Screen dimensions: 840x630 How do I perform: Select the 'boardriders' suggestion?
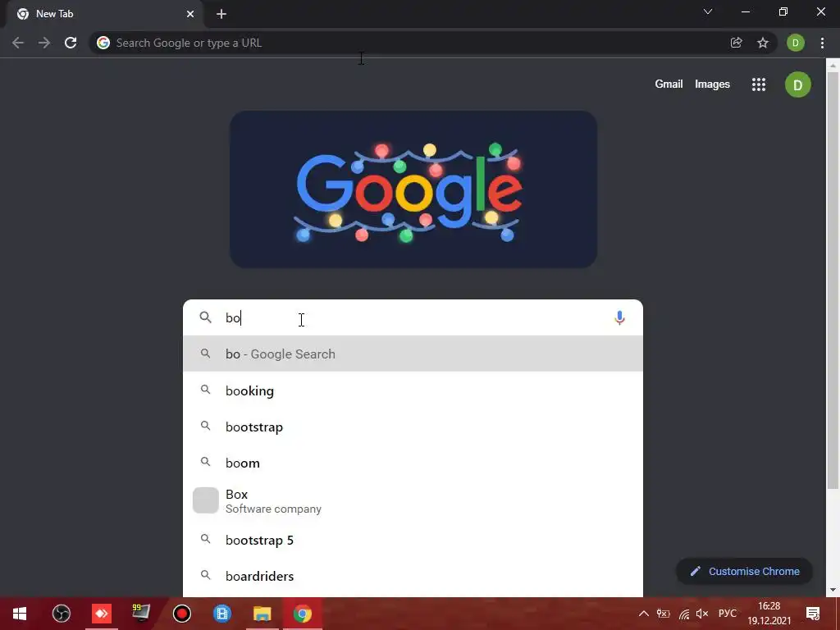click(x=413, y=576)
